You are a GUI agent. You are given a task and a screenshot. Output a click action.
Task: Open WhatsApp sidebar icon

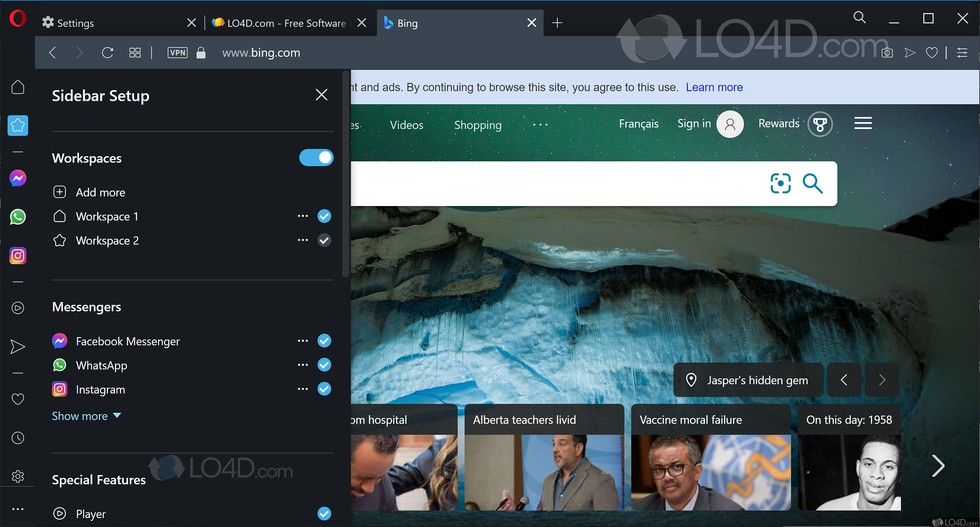(x=18, y=217)
